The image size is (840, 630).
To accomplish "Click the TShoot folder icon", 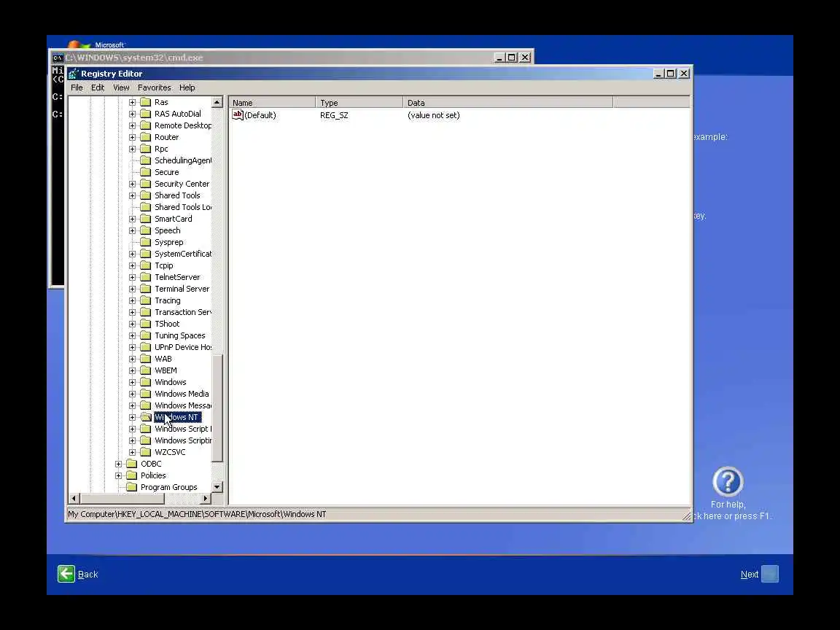I will tap(146, 324).
